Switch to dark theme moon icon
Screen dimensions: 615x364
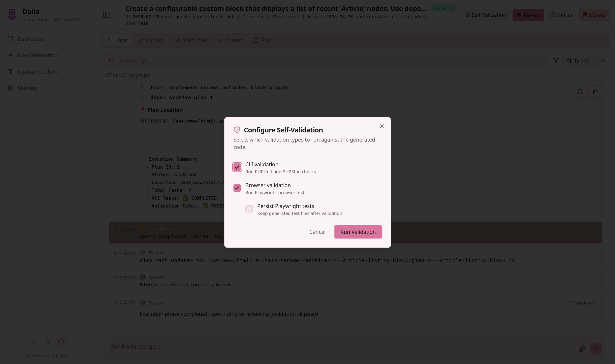pyautogui.click(x=34, y=342)
